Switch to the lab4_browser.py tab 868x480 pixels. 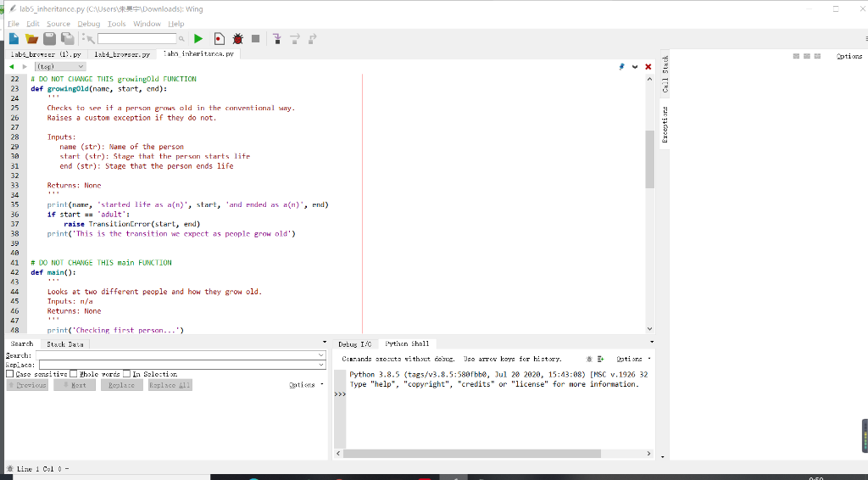point(122,53)
